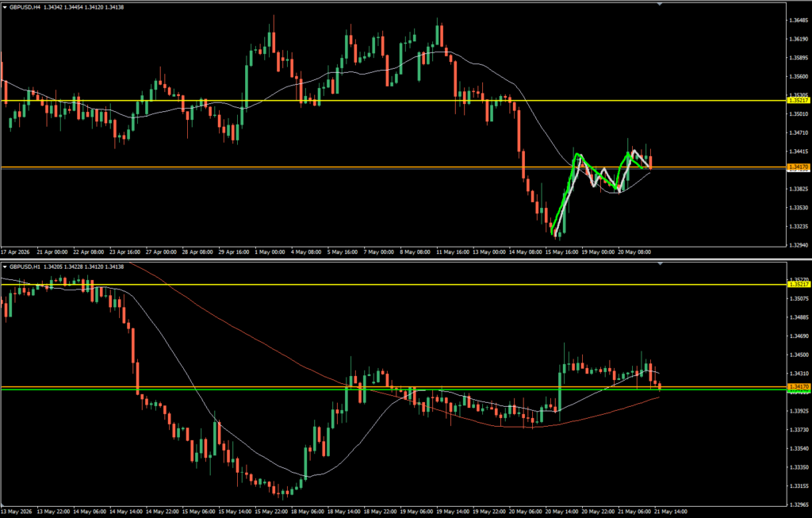Click the 1.34710 price scale label
812x518 pixels.
tap(799, 132)
